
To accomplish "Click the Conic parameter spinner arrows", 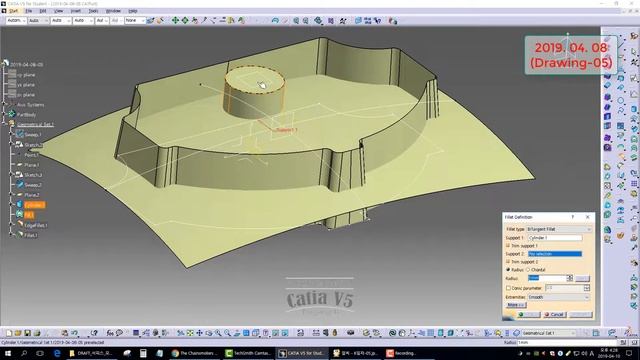I will tap(587, 288).
